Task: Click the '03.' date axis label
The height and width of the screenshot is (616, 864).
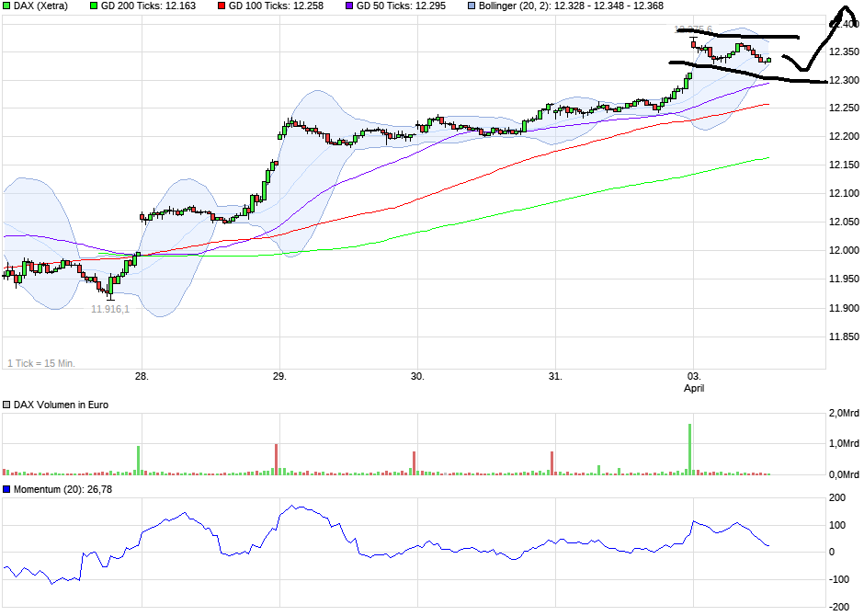Action: tap(694, 376)
